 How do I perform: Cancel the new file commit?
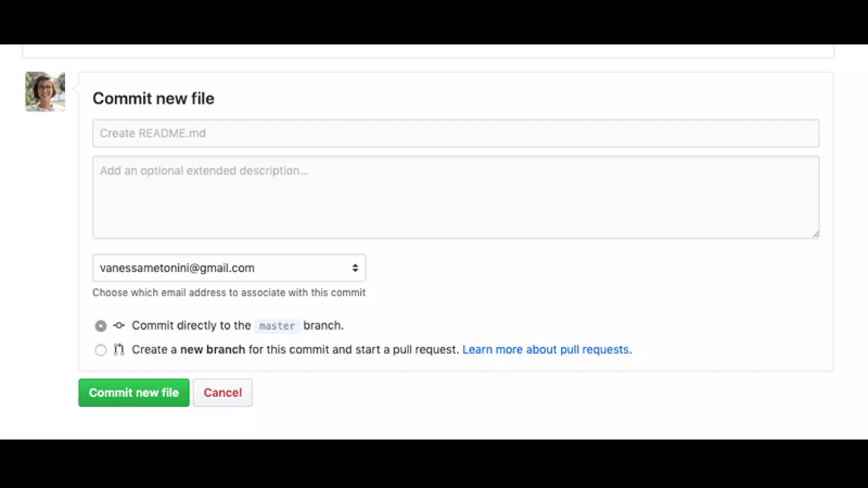click(223, 393)
